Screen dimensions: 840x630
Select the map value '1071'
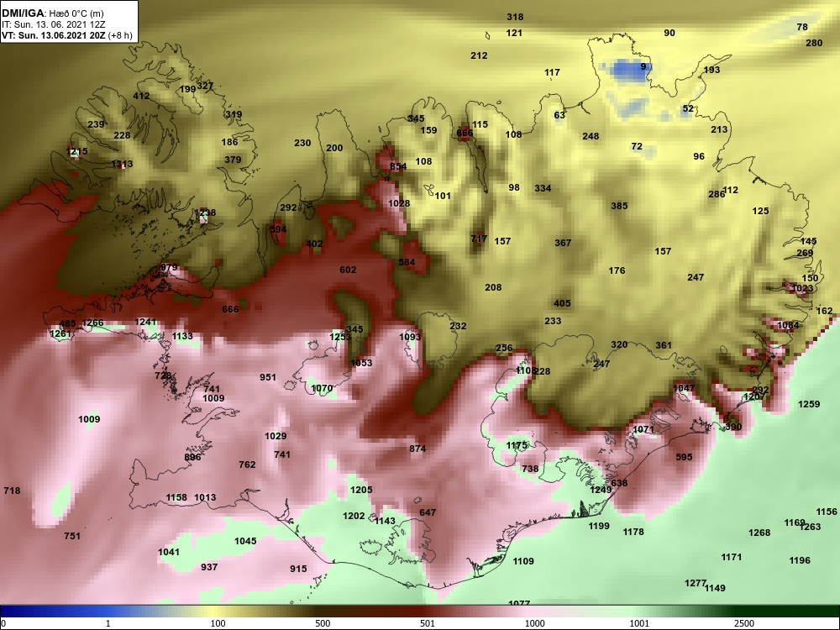[643, 429]
